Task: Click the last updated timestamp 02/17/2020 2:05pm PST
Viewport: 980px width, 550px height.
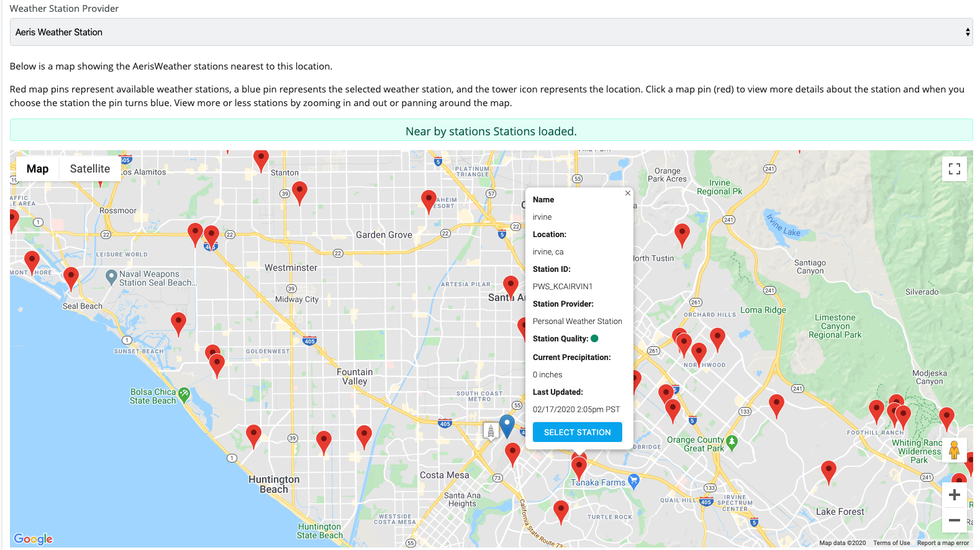Action: 576,410
